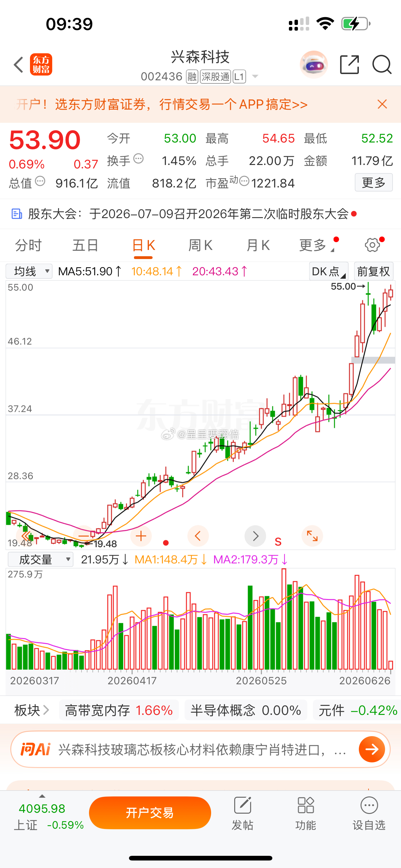Screen dimensions: 401x868
Task: Expand chart to fullscreen
Action: tap(312, 536)
